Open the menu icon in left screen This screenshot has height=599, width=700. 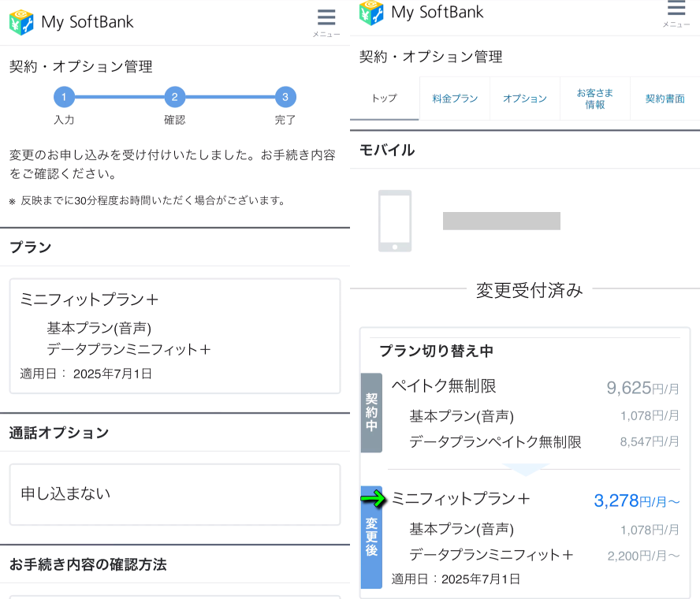point(326,22)
